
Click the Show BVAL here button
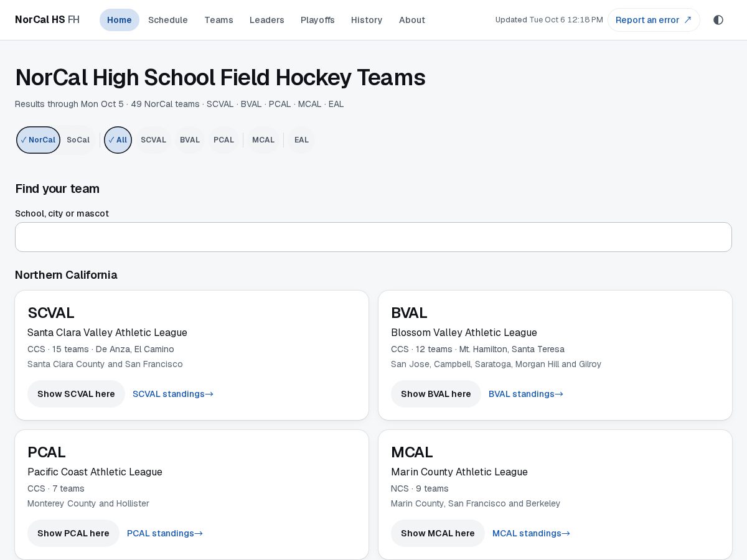coord(436,394)
